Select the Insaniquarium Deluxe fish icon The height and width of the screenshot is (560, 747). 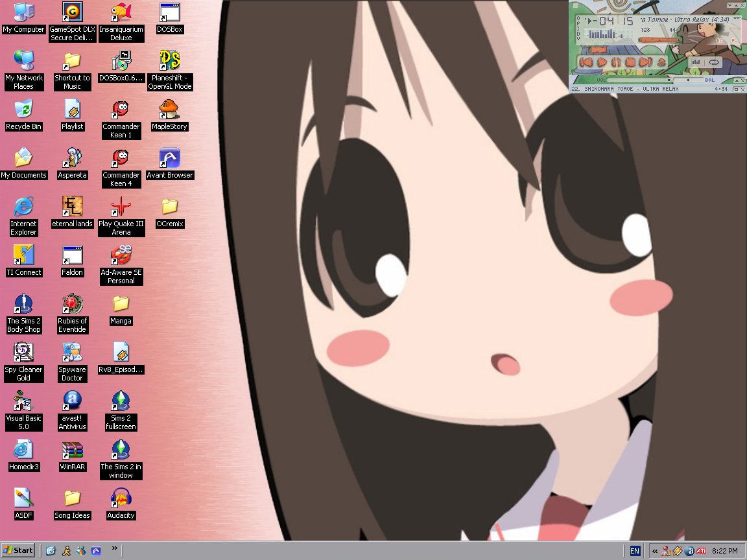(121, 13)
